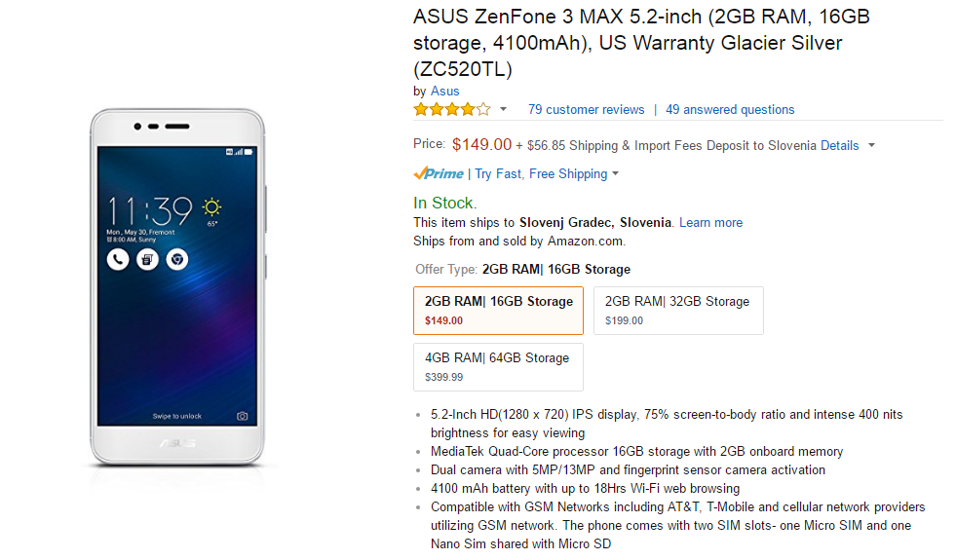956x560 pixels.
Task: Click the star rating icon
Action: [x=451, y=109]
